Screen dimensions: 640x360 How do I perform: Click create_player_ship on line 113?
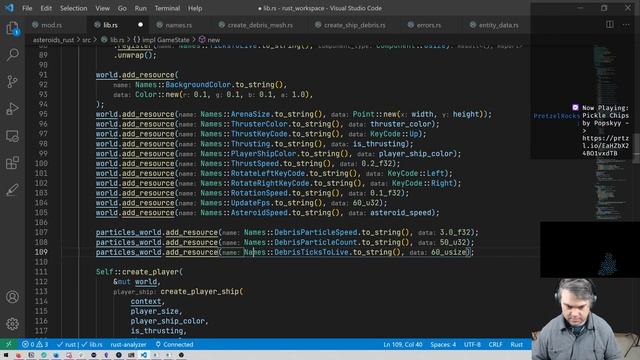point(200,291)
